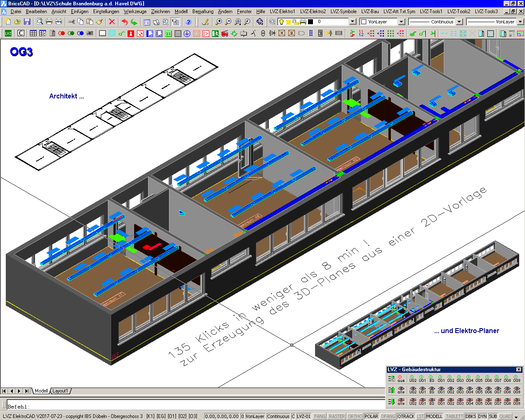525x420 pixels.
Task: Open status bar options arrow at far right
Action: pos(516,417)
